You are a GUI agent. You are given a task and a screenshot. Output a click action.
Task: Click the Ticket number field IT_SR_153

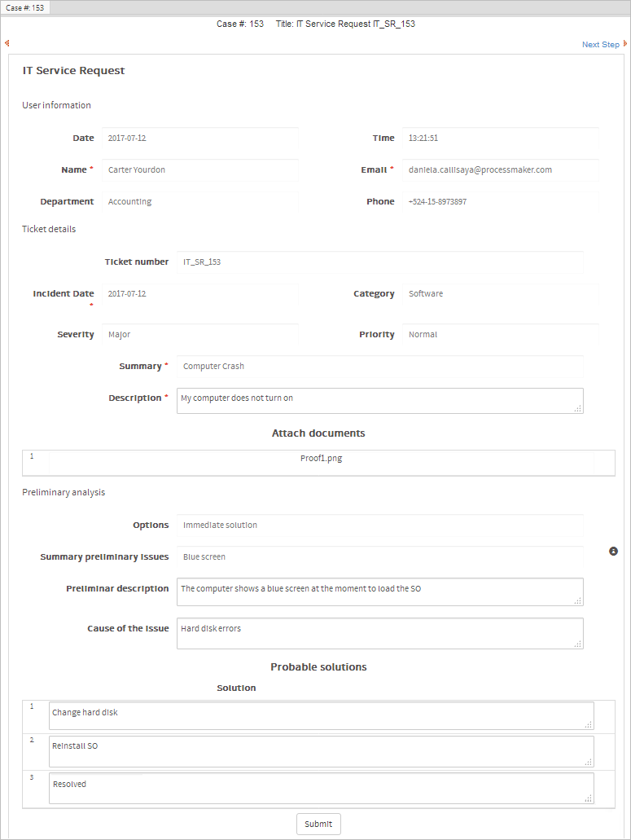tap(379, 262)
